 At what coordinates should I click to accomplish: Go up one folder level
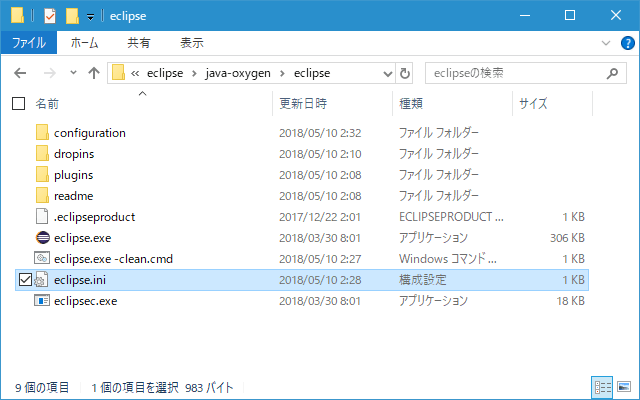[94, 73]
